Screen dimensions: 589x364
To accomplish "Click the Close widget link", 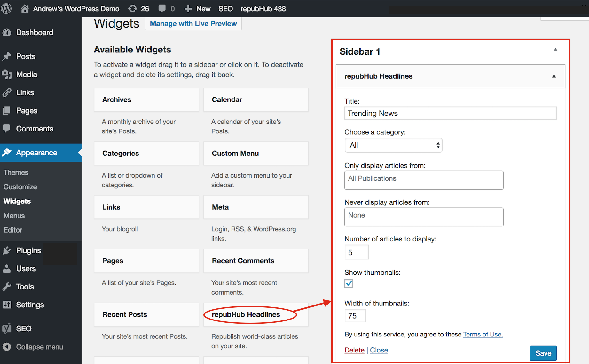I will 379,350.
